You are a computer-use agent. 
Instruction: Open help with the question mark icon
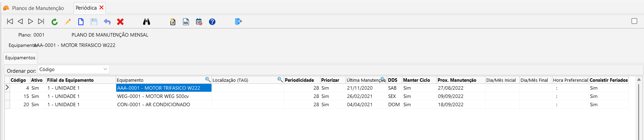[x=212, y=22]
